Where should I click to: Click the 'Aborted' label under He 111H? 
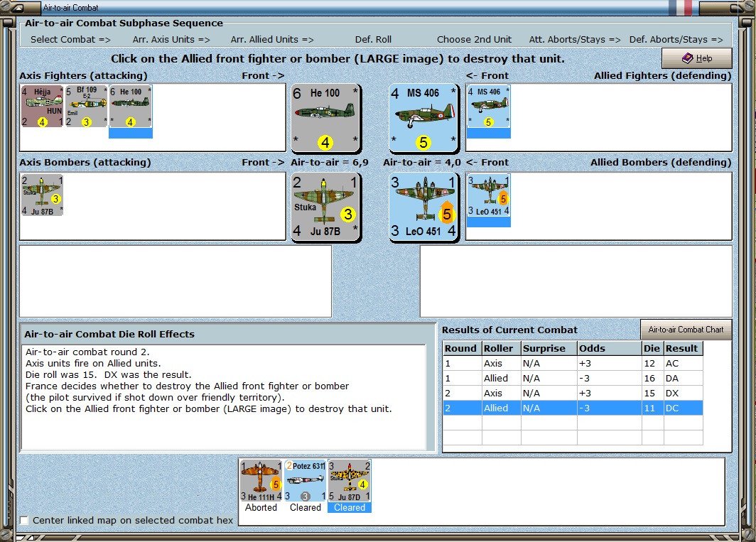tap(261, 507)
